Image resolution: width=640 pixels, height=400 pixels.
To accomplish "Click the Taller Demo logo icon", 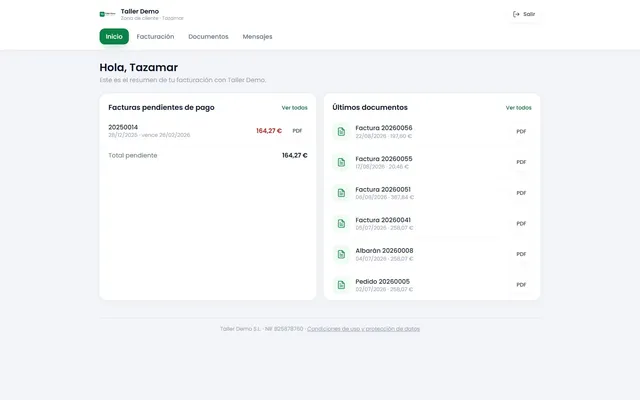I will pos(107,14).
